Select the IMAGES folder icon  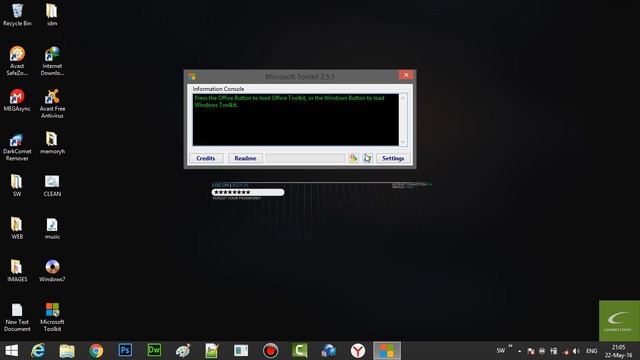pos(17,271)
